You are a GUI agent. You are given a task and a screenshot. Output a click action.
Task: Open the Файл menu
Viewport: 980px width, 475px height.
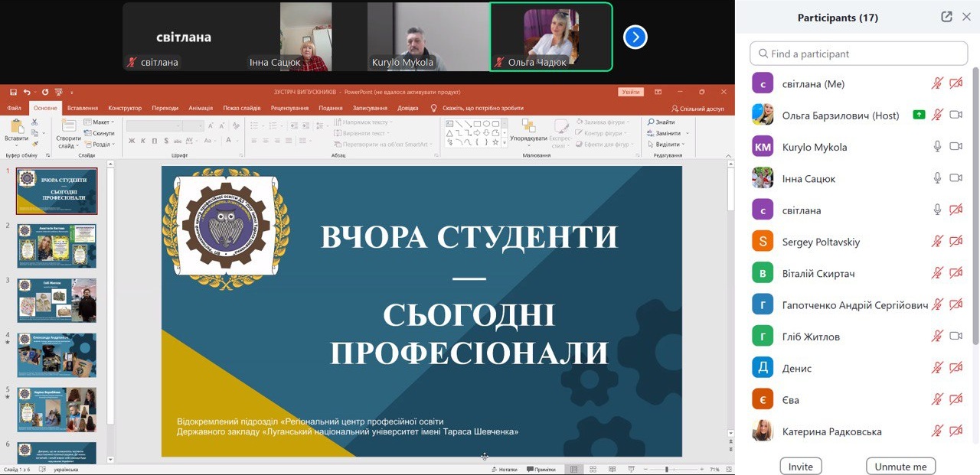coord(14,108)
